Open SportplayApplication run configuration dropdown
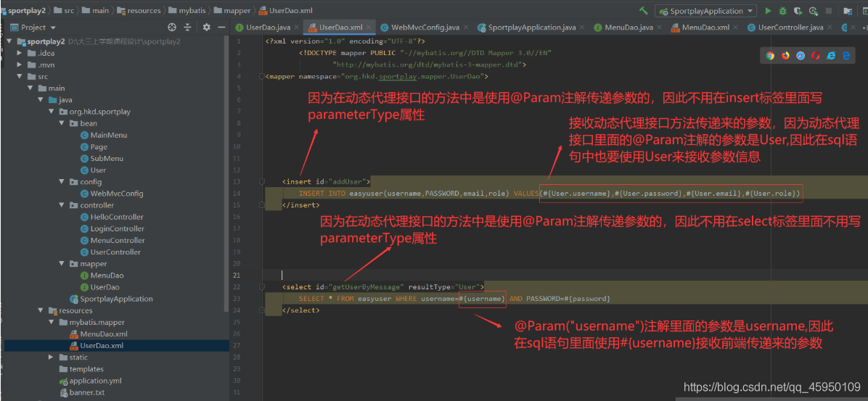The height and width of the screenshot is (401, 868). pos(706,10)
